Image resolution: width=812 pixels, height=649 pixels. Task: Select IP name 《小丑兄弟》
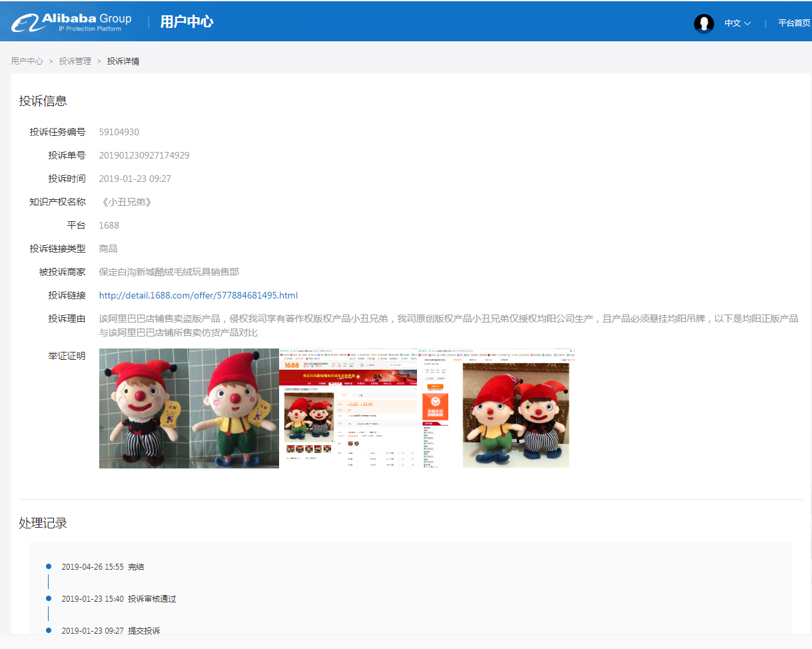pos(125,202)
